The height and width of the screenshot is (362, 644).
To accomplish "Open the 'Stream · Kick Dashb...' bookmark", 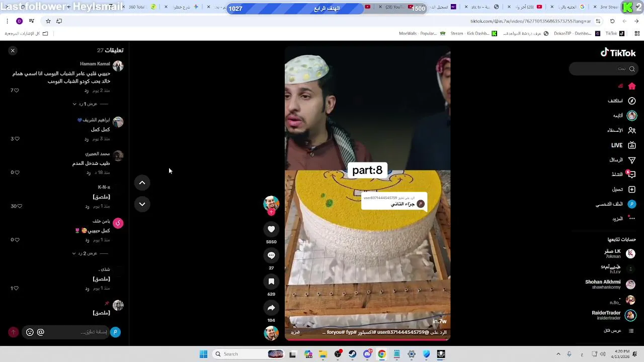I will click(473, 34).
